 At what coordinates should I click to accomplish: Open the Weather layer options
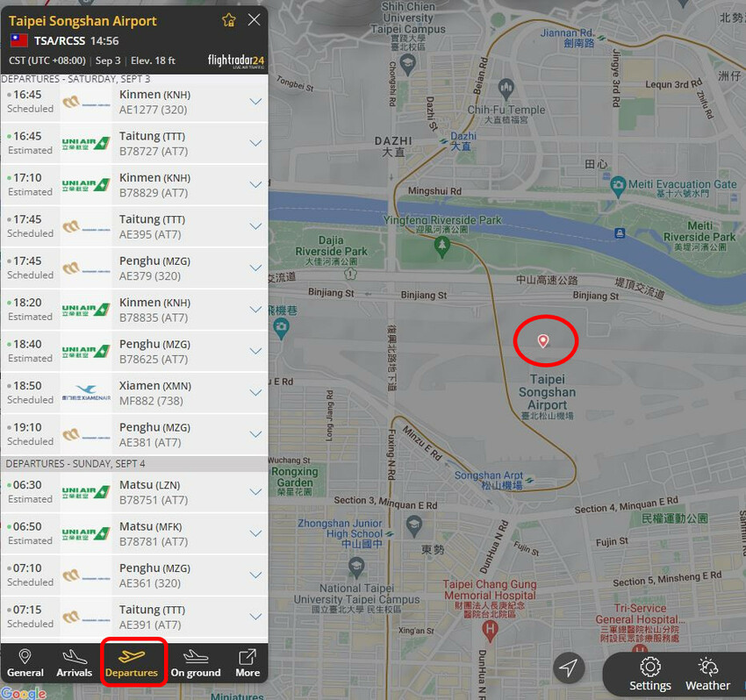707,674
